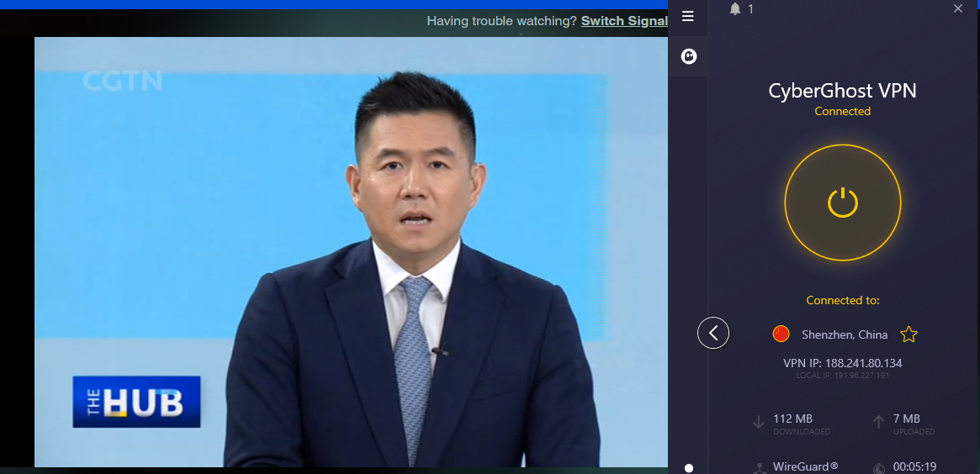Click the upload arrow icon

tap(879, 423)
